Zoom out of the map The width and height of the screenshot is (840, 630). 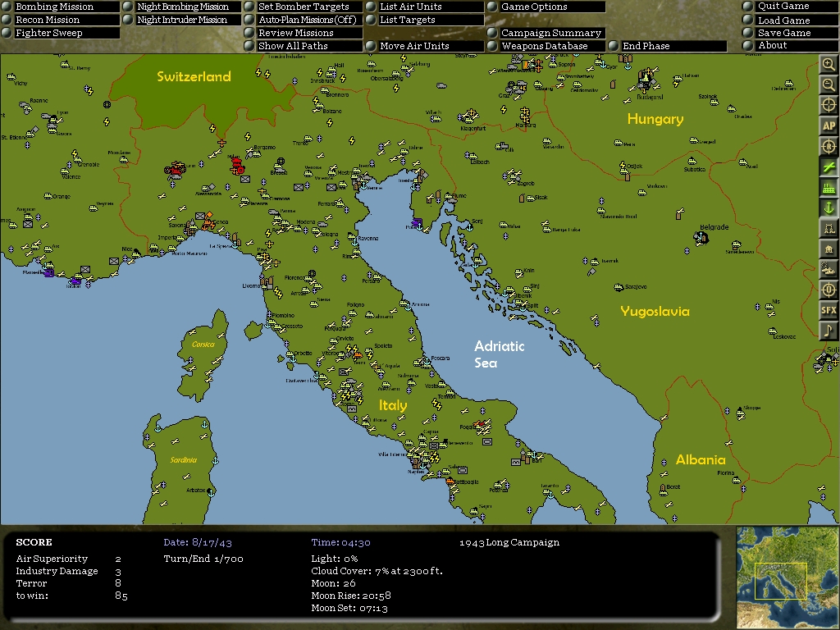coord(829,84)
